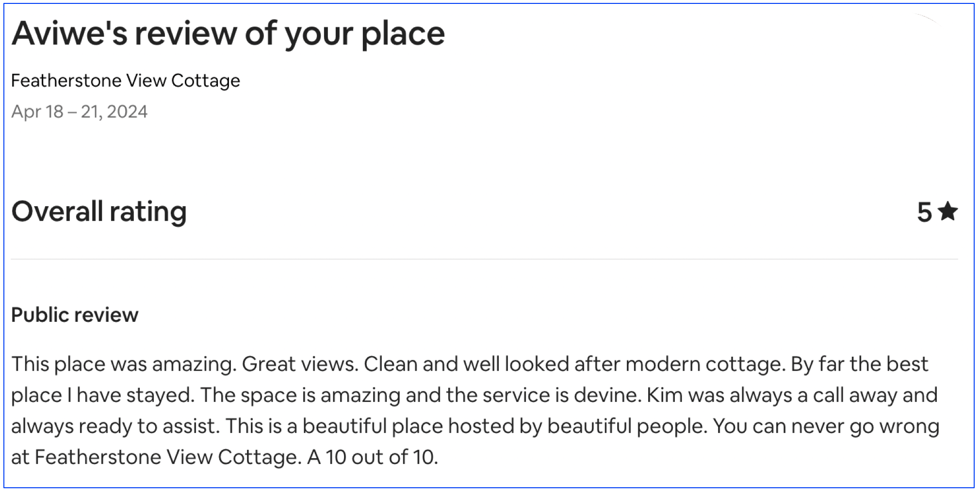Click the horizontal divider under Overall rating

[484, 259]
